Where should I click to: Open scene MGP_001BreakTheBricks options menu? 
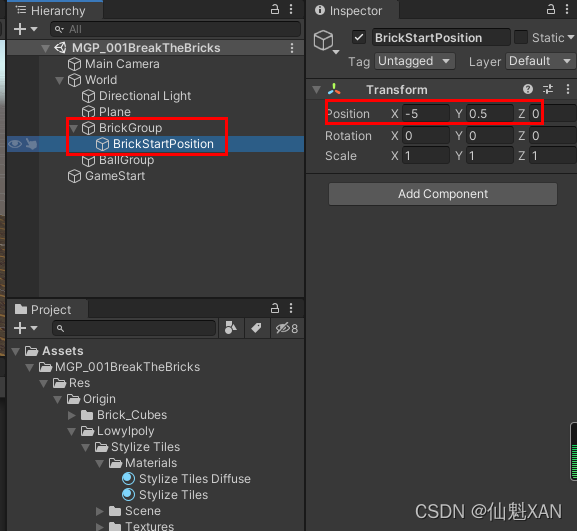coord(292,48)
